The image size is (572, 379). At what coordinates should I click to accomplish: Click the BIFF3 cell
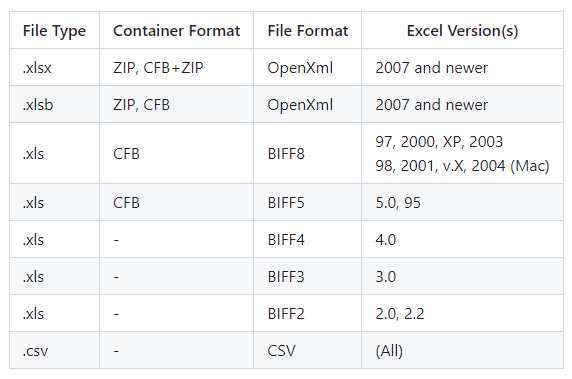[308, 276]
